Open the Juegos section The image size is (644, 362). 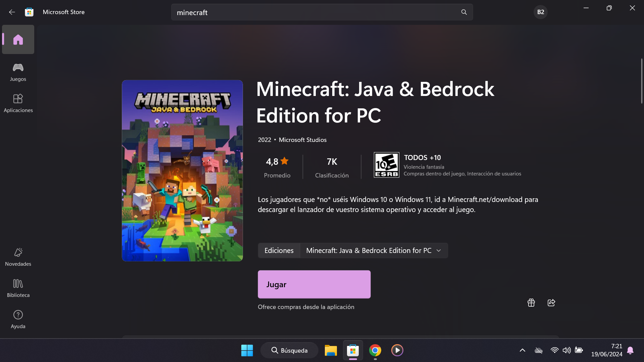pyautogui.click(x=18, y=72)
